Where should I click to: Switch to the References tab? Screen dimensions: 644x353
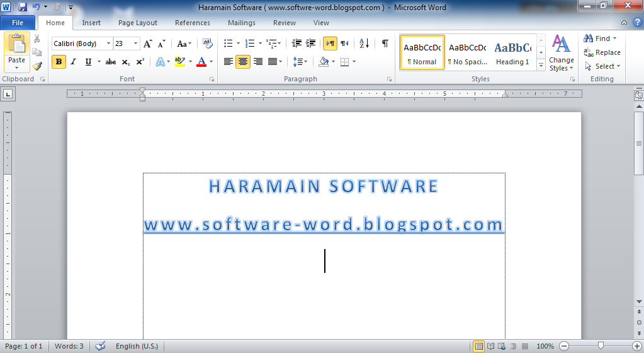point(192,23)
